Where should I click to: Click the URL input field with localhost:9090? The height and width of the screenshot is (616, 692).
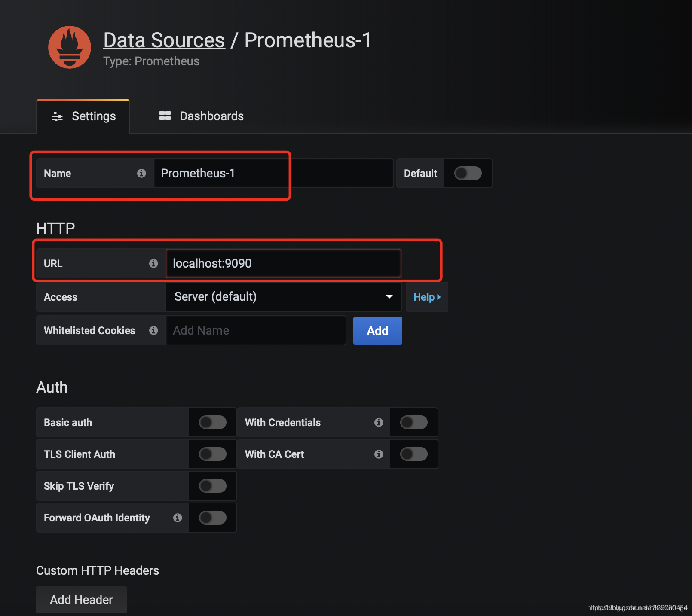coord(284,263)
